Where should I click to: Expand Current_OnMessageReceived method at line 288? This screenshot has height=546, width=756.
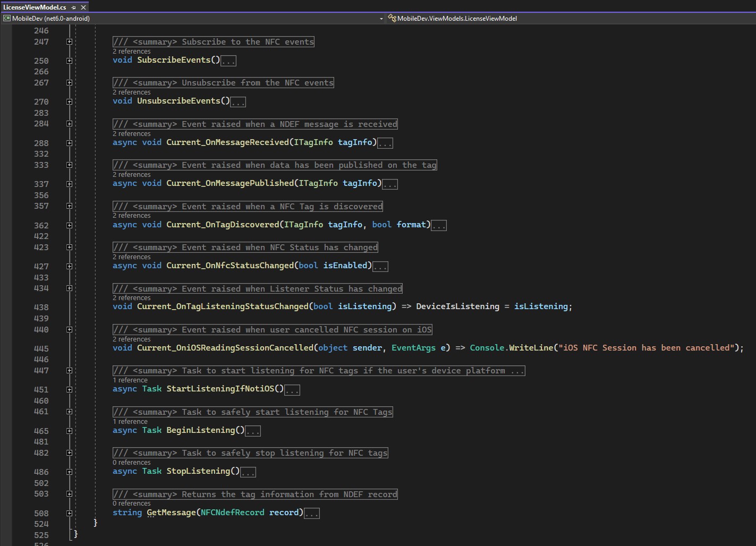click(69, 143)
